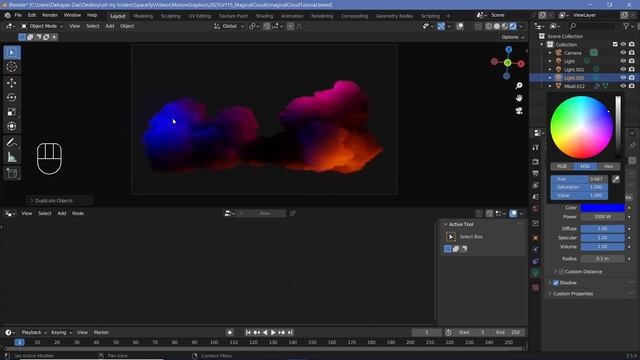Select the Move tool
This screenshot has width=640, height=360.
click(12, 83)
